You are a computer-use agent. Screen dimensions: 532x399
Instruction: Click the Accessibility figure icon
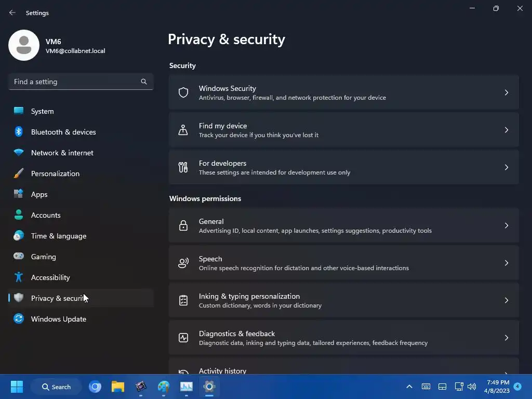click(x=19, y=277)
